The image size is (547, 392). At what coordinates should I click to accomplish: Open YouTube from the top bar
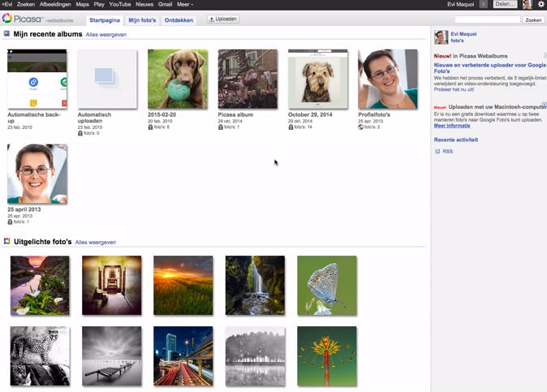click(x=119, y=4)
